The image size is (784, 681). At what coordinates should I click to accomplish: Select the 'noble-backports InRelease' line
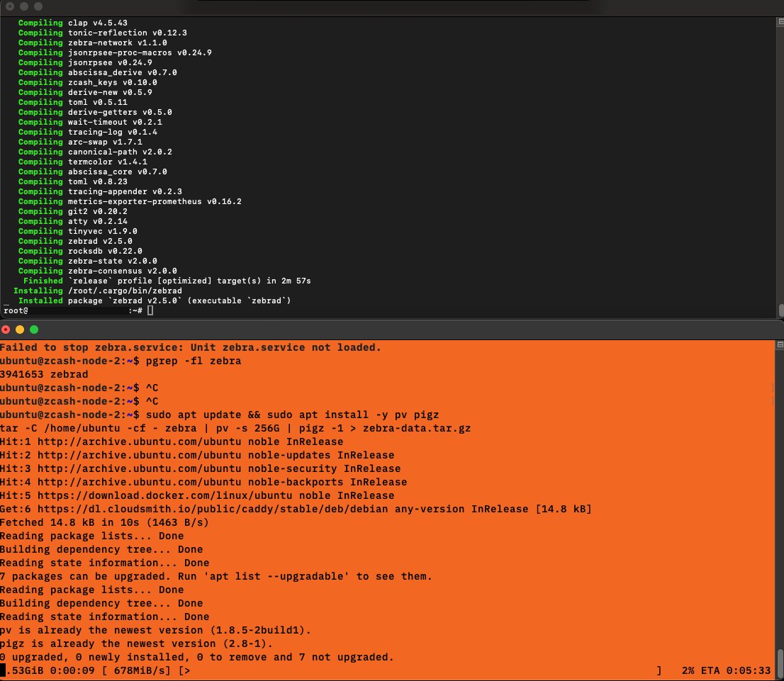point(203,483)
